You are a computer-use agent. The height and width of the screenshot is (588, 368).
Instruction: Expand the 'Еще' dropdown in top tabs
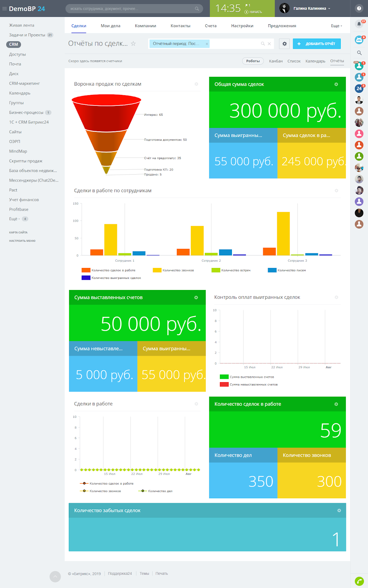tap(336, 26)
